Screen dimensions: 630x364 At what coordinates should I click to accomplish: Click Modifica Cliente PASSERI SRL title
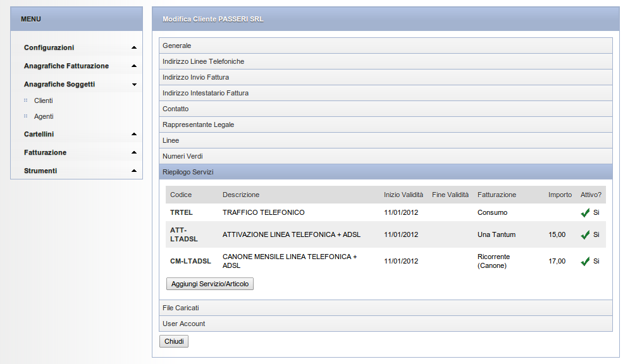213,19
